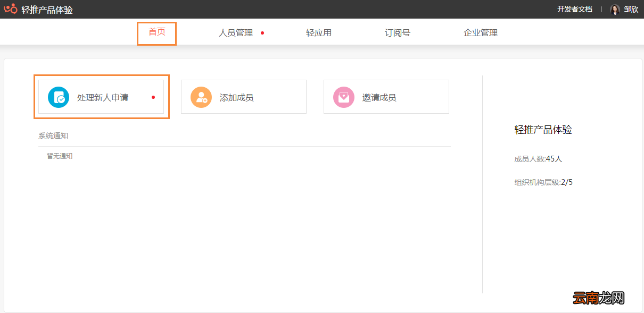Switch to 人员管理 tab
The width and height of the screenshot is (644, 313).
236,33
